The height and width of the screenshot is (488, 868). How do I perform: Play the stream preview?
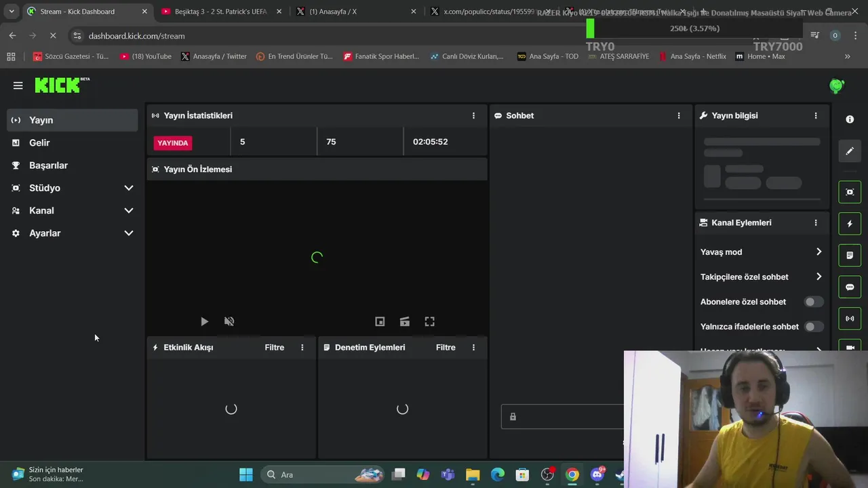(x=204, y=321)
